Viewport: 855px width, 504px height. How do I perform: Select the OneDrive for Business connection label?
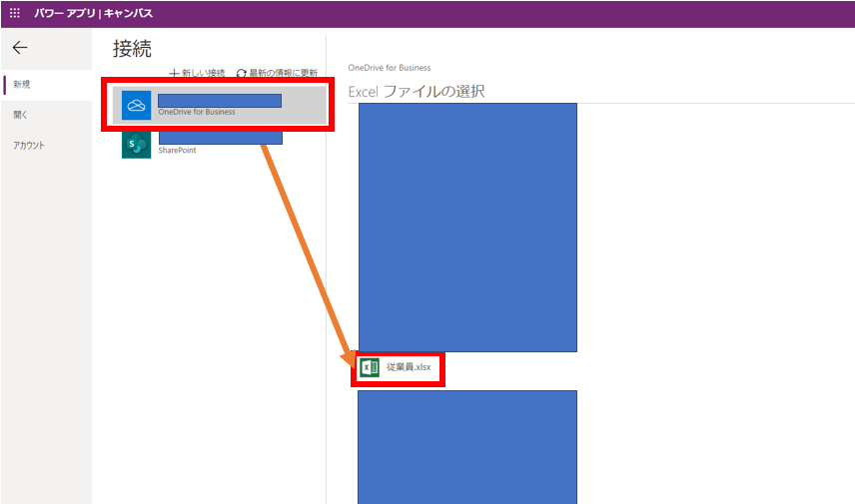pyautogui.click(x=197, y=112)
